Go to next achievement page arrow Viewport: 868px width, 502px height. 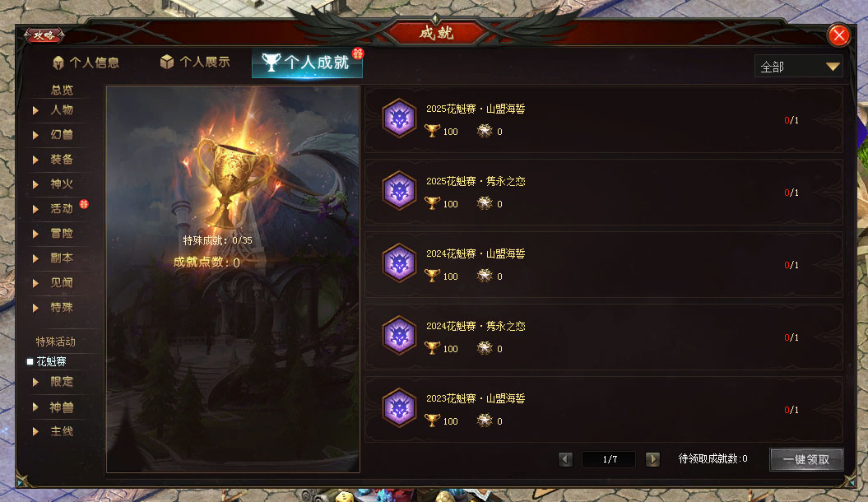(652, 459)
